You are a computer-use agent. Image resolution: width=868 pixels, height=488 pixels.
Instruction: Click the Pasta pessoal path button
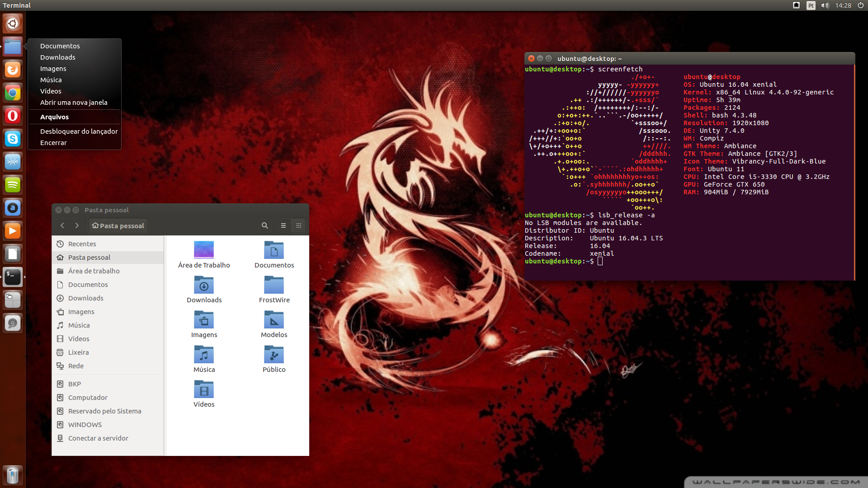point(118,225)
